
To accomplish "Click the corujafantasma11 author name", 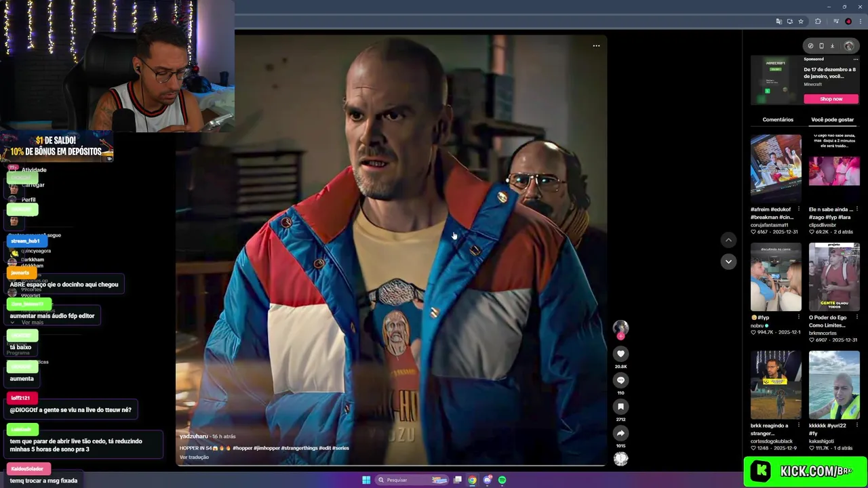I will pyautogui.click(x=770, y=225).
